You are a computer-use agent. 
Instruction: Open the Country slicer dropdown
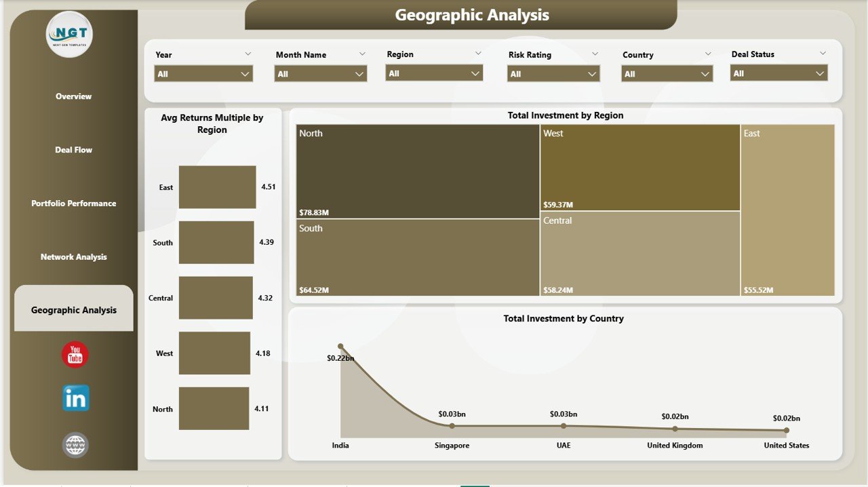pyautogui.click(x=667, y=74)
